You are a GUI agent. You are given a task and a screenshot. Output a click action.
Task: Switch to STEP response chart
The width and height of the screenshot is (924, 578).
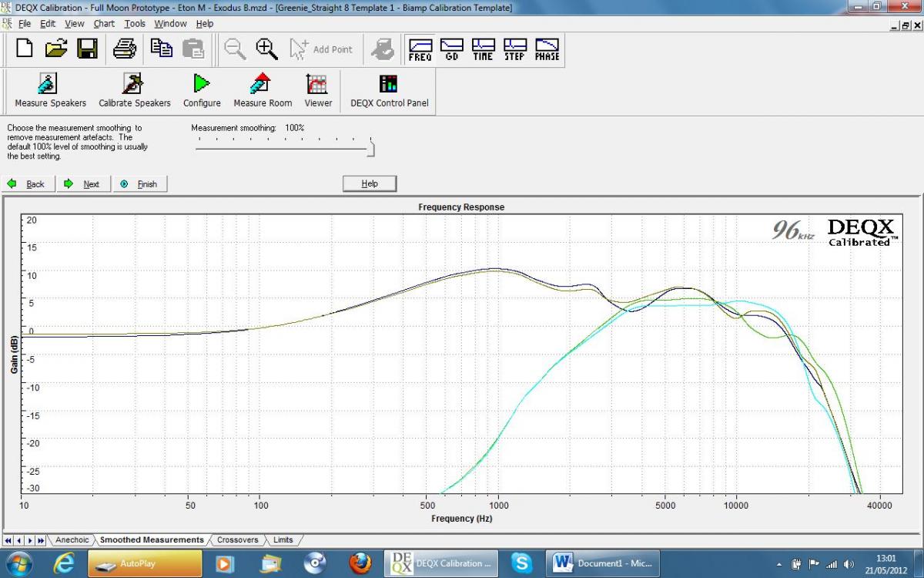tap(514, 50)
